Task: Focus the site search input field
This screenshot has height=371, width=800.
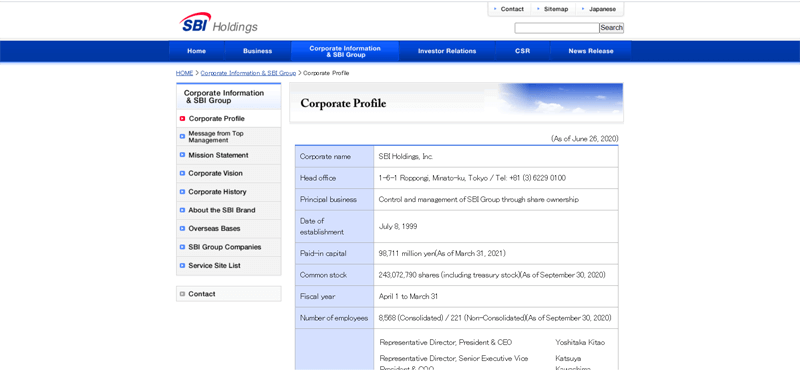Action: tap(557, 28)
